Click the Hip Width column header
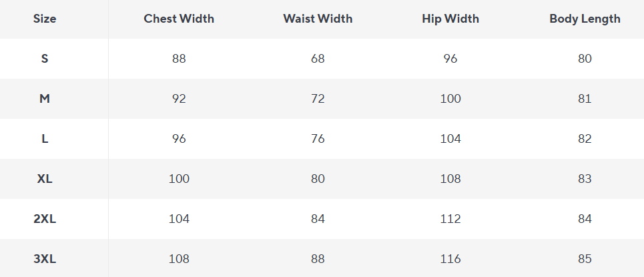Viewport: 644px width, 277px height. (x=450, y=19)
